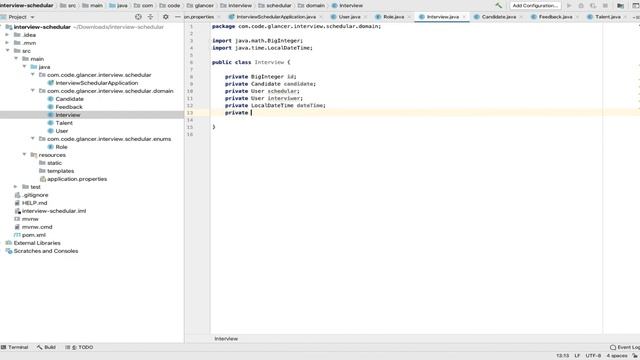Select HELP.md in project tree
Screen dimensions: 640x360
[x=34, y=203]
